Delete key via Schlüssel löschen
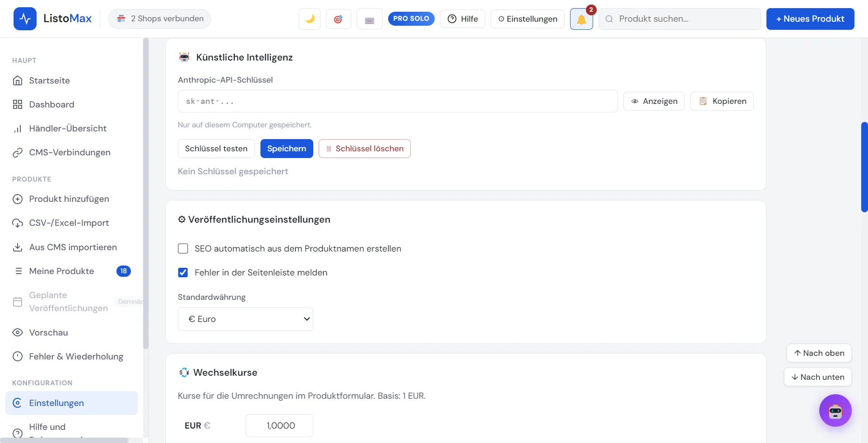This screenshot has height=443, width=868. [365, 149]
